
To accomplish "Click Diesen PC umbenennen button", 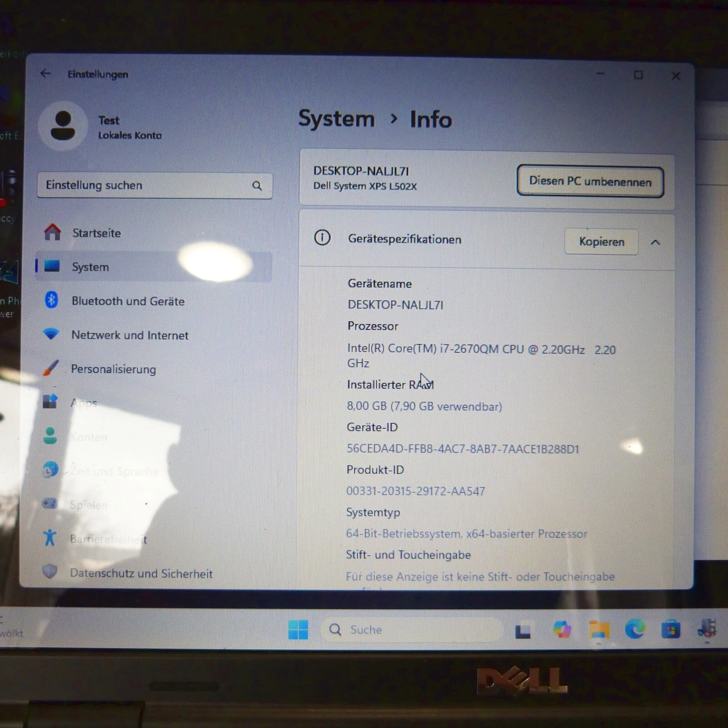I will coord(590,181).
